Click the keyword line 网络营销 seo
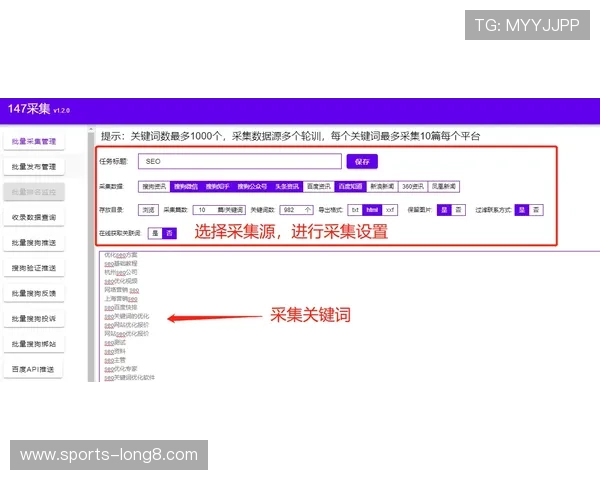Viewport: 600px width, 480px height. click(122, 290)
